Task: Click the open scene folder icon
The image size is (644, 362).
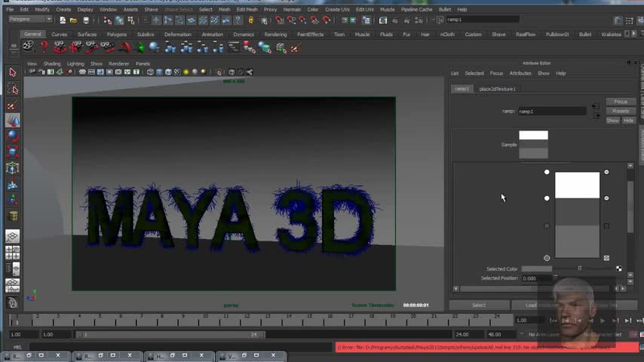Action: tap(74, 20)
